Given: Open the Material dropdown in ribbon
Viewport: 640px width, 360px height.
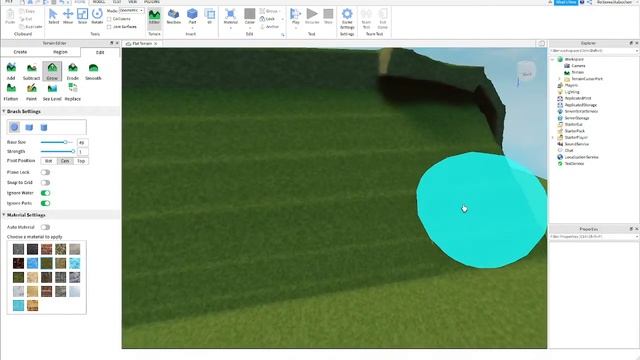Looking at the screenshot, I should 231,28.
